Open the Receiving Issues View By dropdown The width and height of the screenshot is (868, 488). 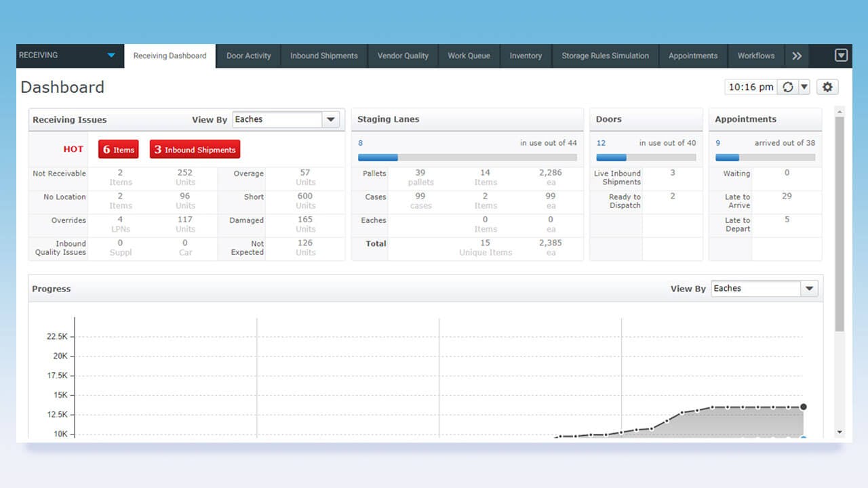coord(331,119)
